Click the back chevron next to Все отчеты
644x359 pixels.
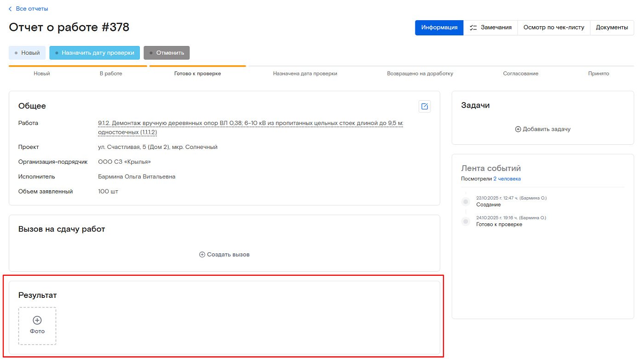tap(11, 9)
